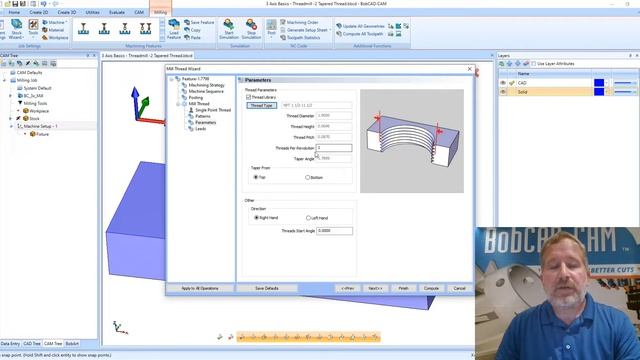The height and width of the screenshot is (360, 640).
Task: Expand the BC_3x_Mill tree node
Action: click(x=11, y=96)
